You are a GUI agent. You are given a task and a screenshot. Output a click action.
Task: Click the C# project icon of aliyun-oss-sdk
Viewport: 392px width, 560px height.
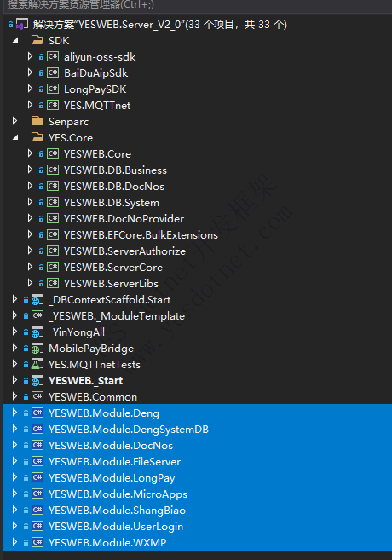[53, 56]
